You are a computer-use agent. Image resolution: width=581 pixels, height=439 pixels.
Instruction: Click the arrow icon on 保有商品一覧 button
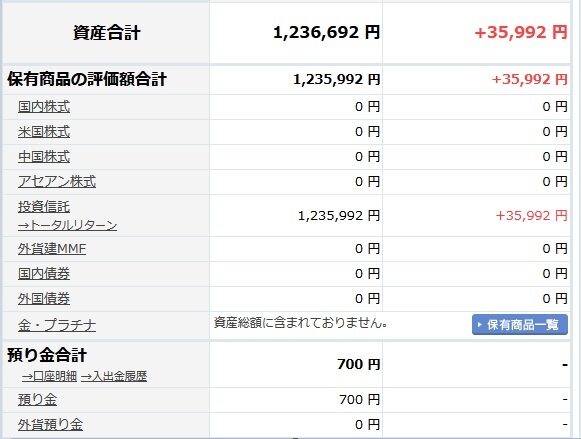479,325
